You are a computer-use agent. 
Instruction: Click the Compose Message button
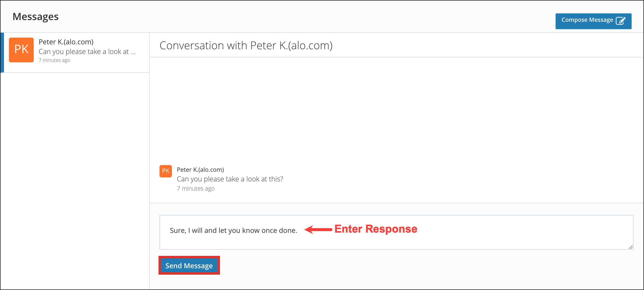pyautogui.click(x=593, y=21)
